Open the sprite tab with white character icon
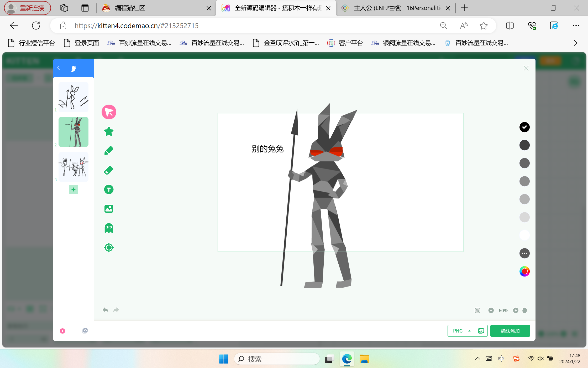588x368 pixels. [x=73, y=69]
